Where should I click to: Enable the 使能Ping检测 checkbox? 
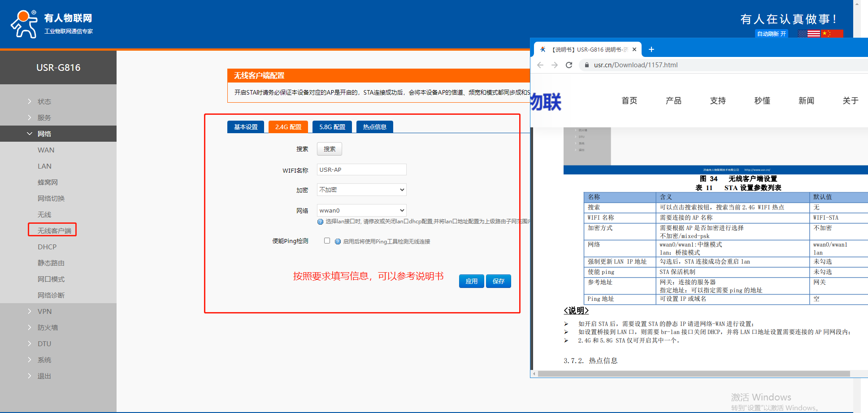pyautogui.click(x=327, y=241)
